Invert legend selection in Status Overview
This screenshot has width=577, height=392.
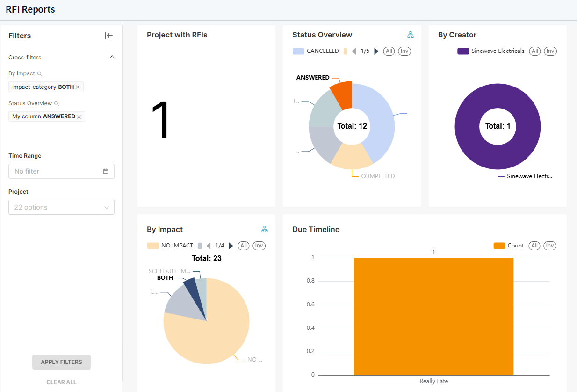coord(404,51)
